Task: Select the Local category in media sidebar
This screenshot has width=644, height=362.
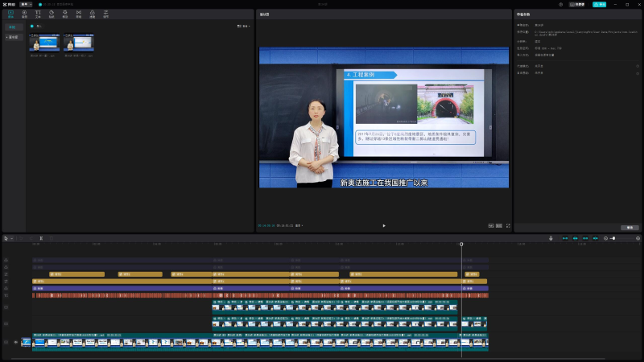Action: [x=12, y=27]
